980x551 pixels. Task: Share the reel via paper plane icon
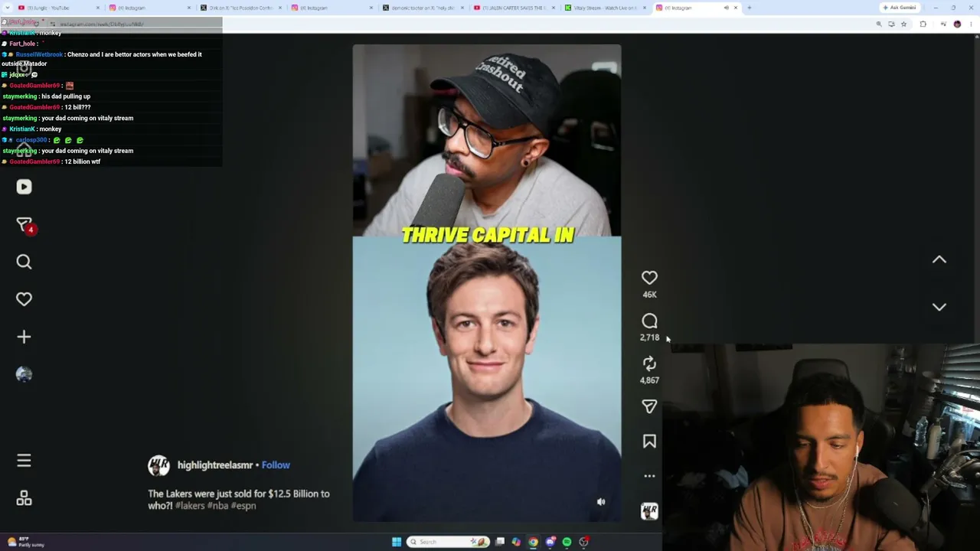649,406
